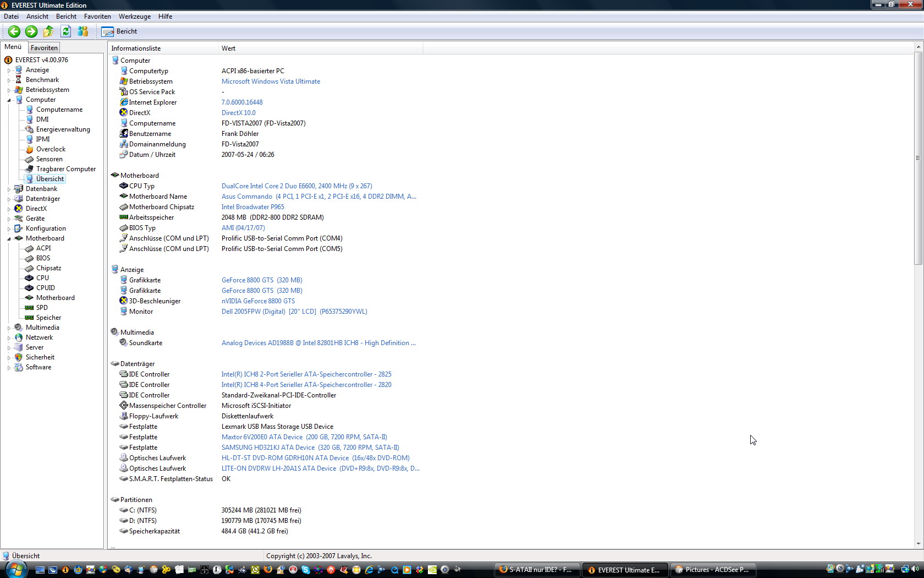924x578 pixels.
Task: Click the green Forward arrow toolbar icon
Action: pos(31,31)
